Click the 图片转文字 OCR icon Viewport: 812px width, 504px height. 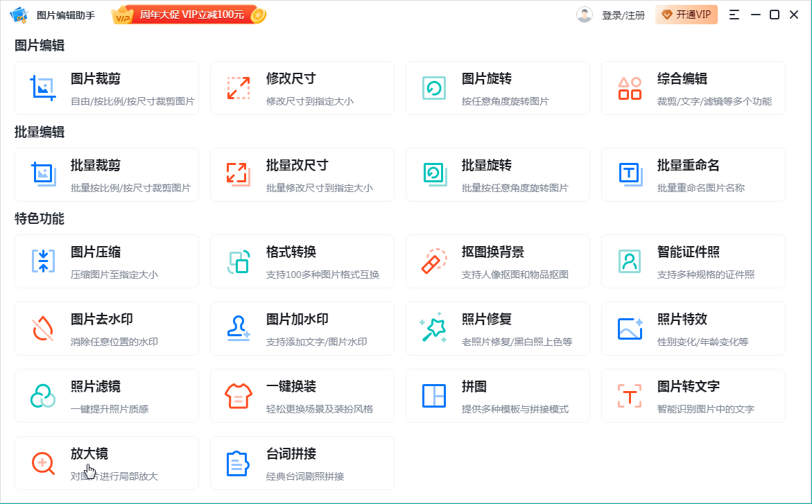(x=630, y=396)
